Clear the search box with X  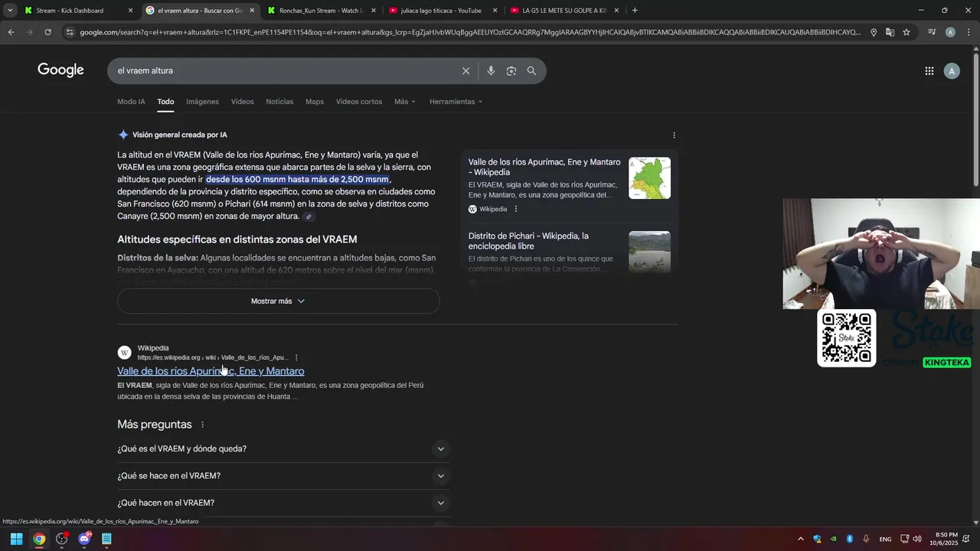click(465, 71)
